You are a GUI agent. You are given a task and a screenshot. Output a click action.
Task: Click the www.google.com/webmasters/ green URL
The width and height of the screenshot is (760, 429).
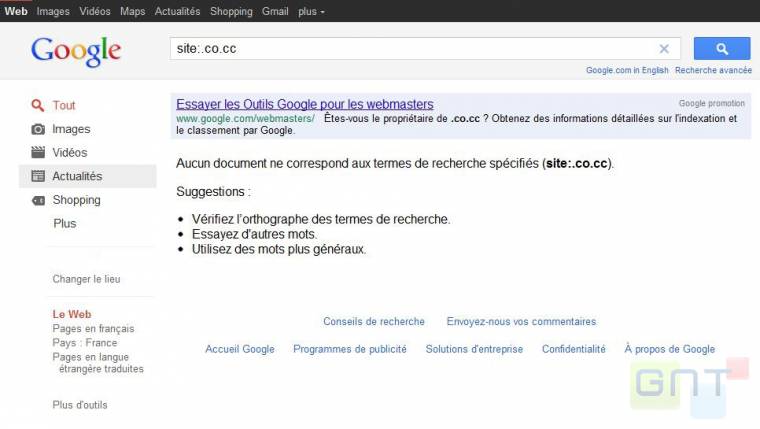pos(245,118)
